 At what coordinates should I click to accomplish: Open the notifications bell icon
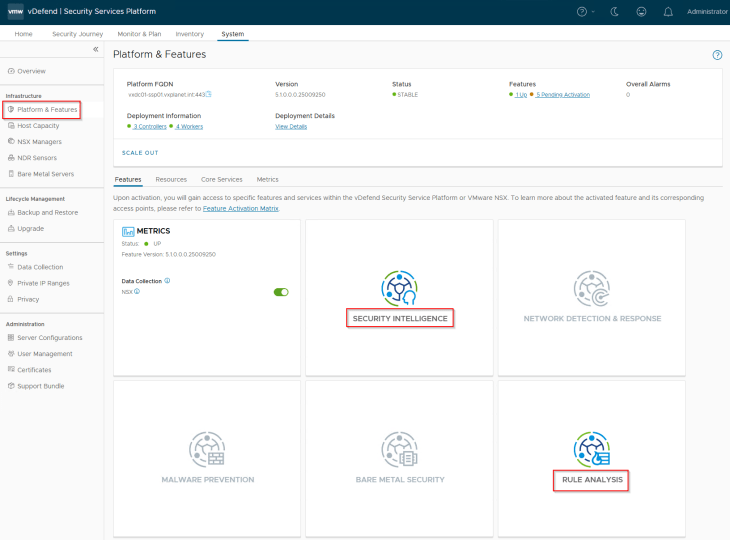(668, 12)
